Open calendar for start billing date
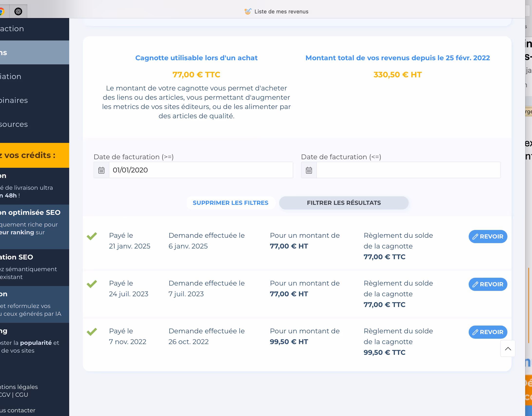532x416 pixels. (x=101, y=170)
